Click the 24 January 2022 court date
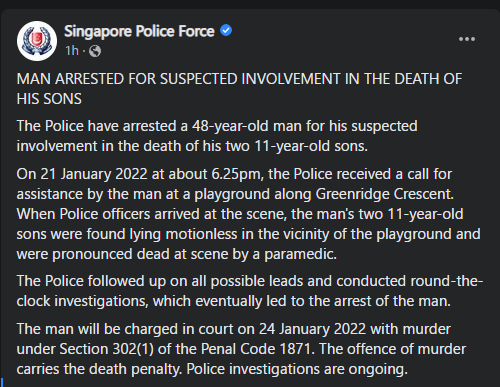The width and height of the screenshot is (500, 387). click(x=313, y=329)
